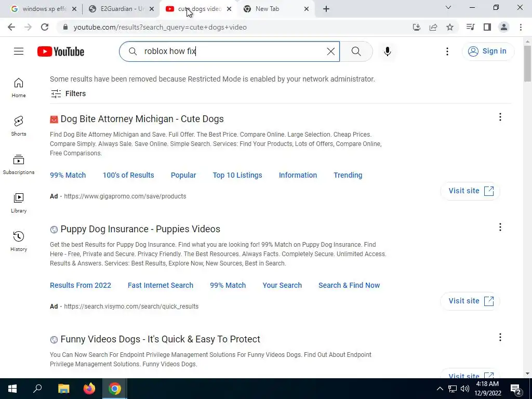Open a new browser tab
Image resolution: width=532 pixels, height=399 pixels.
point(326,9)
